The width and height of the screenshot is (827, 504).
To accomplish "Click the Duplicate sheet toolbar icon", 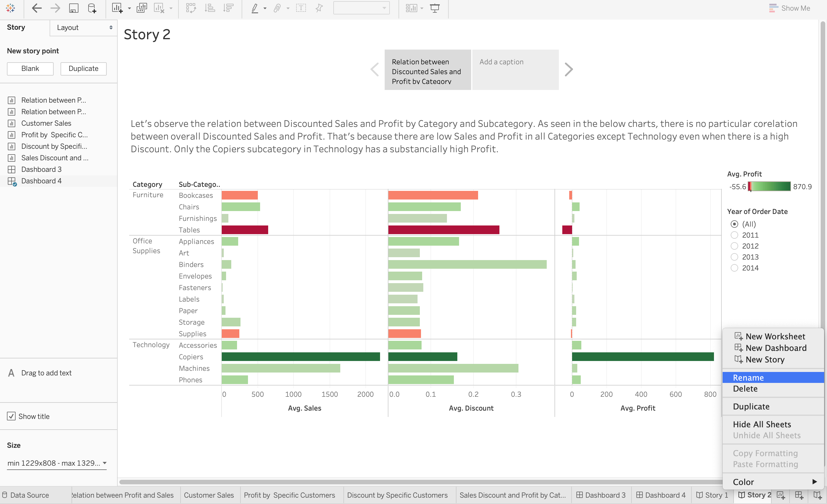I will (x=142, y=8).
